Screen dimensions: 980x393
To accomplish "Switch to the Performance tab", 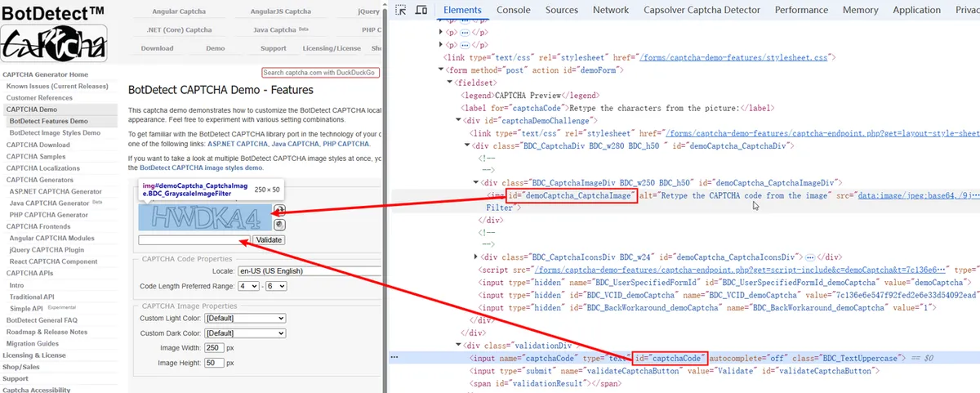I will [x=800, y=10].
